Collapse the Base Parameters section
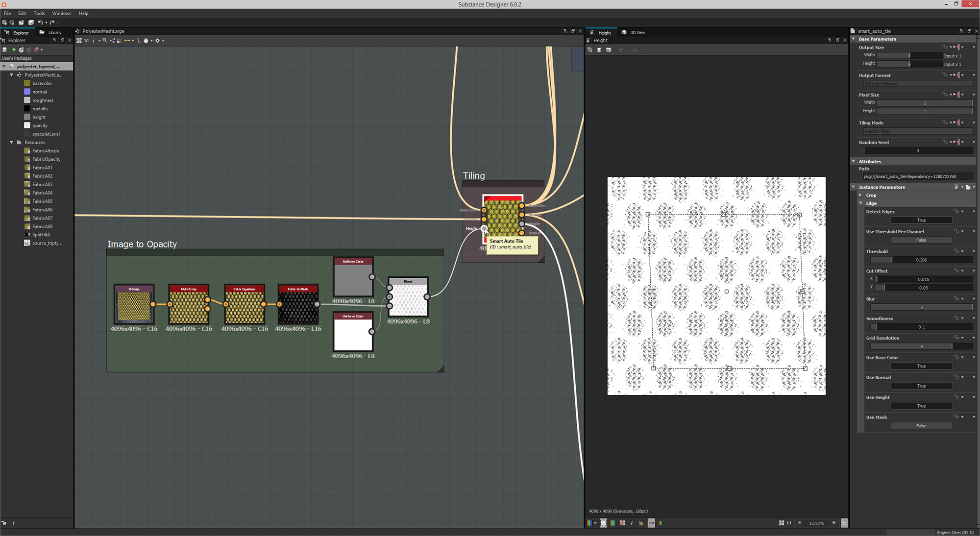Screen dimensions: 980x536 tap(854, 39)
